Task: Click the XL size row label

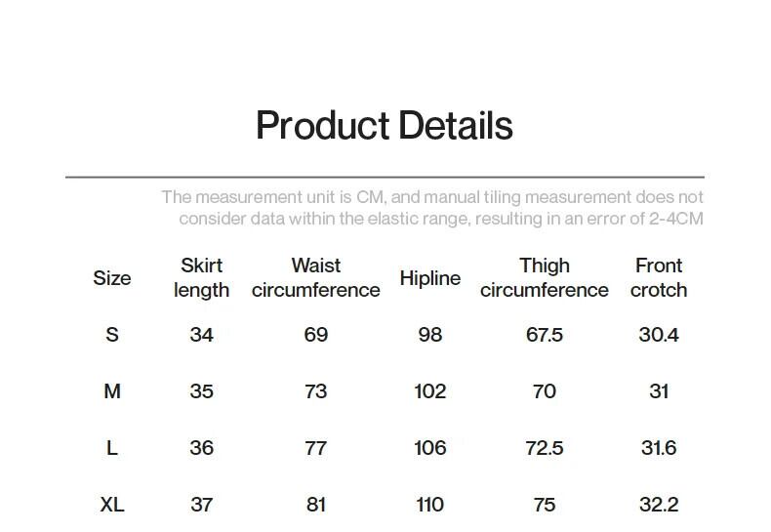Action: (112, 505)
